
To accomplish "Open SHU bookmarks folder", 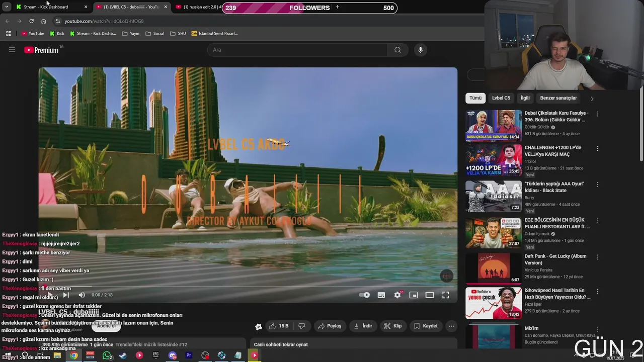I will [178, 34].
